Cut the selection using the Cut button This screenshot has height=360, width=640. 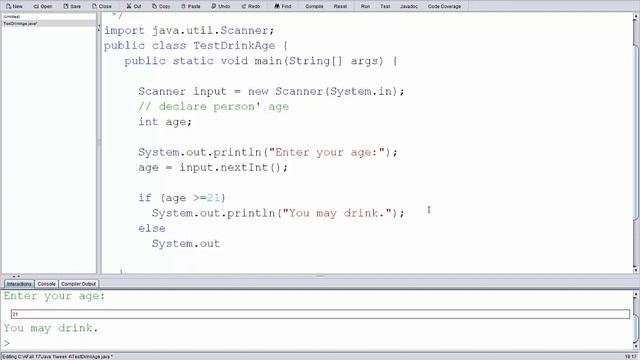click(134, 6)
